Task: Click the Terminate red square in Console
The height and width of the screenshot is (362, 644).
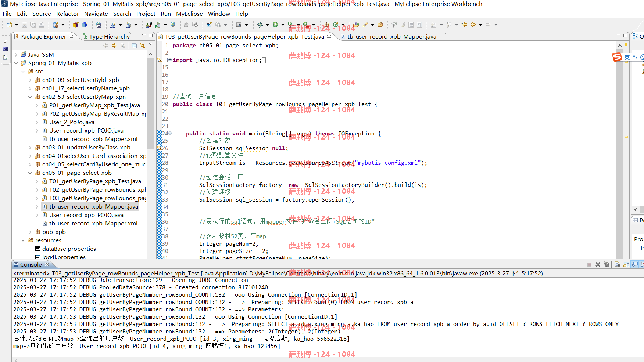Action: click(589, 264)
